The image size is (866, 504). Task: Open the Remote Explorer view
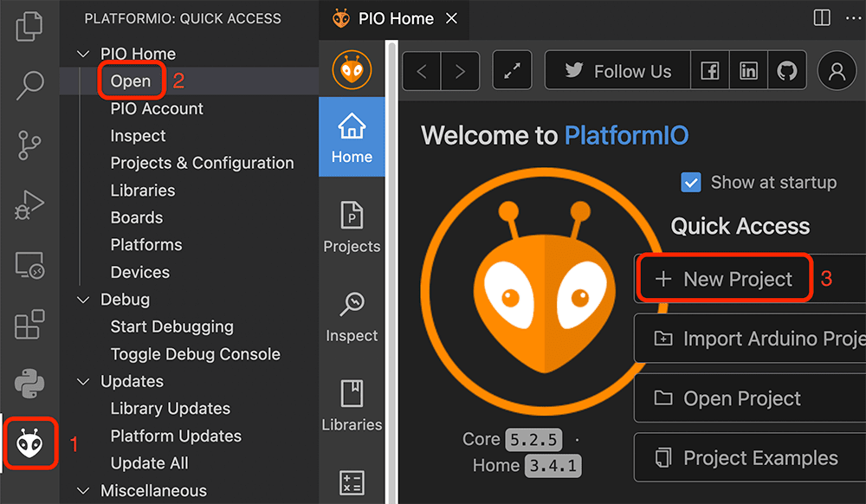click(x=29, y=266)
